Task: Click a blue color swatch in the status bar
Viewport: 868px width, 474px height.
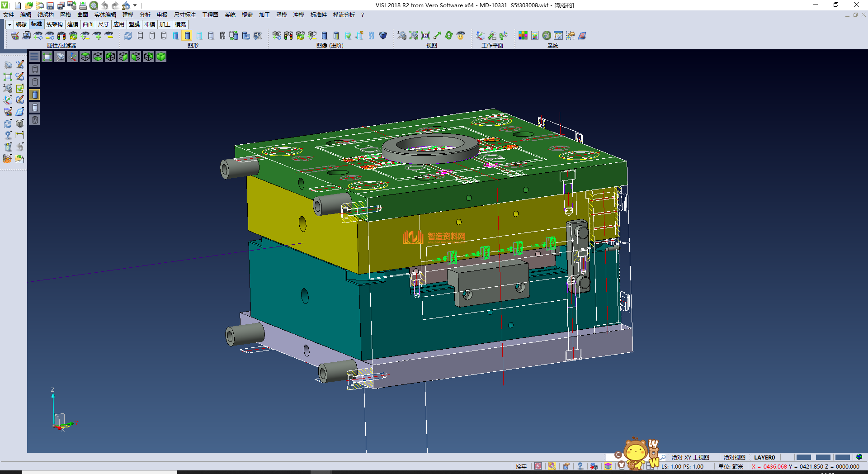Action: pos(803,457)
